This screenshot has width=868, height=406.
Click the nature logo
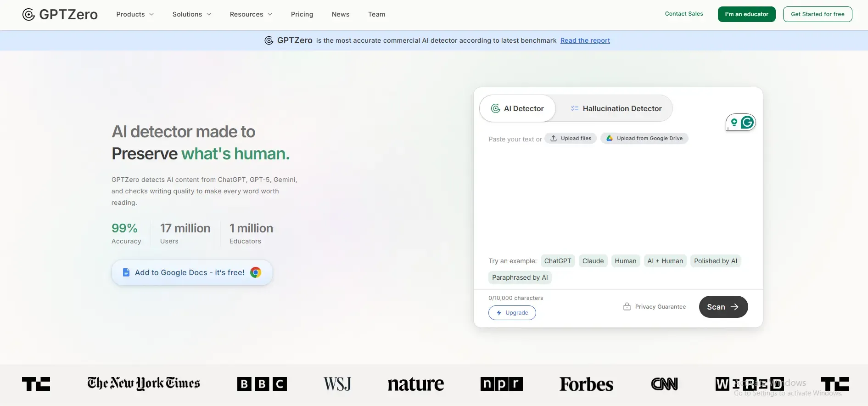pyautogui.click(x=415, y=384)
